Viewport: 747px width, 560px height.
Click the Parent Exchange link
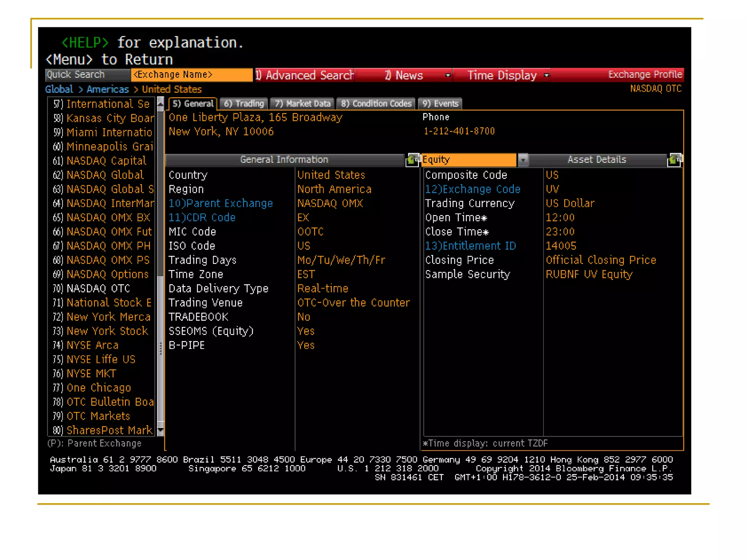click(x=221, y=203)
